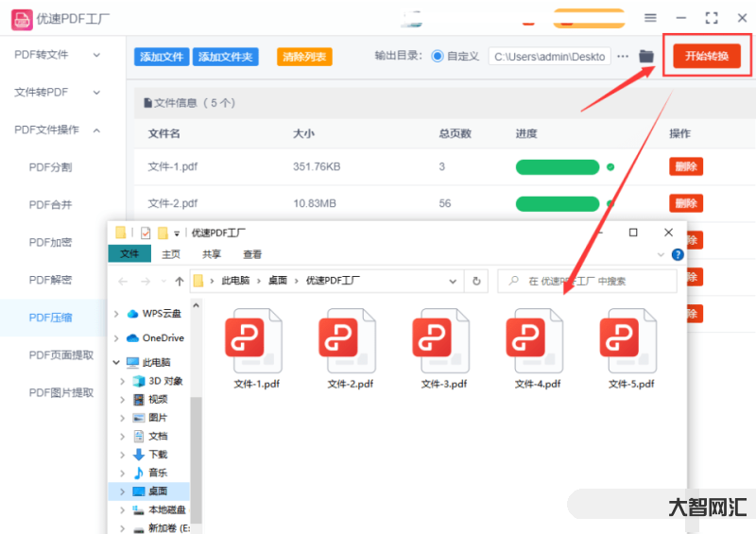Select the 自定义 output directory radio button

(x=438, y=57)
